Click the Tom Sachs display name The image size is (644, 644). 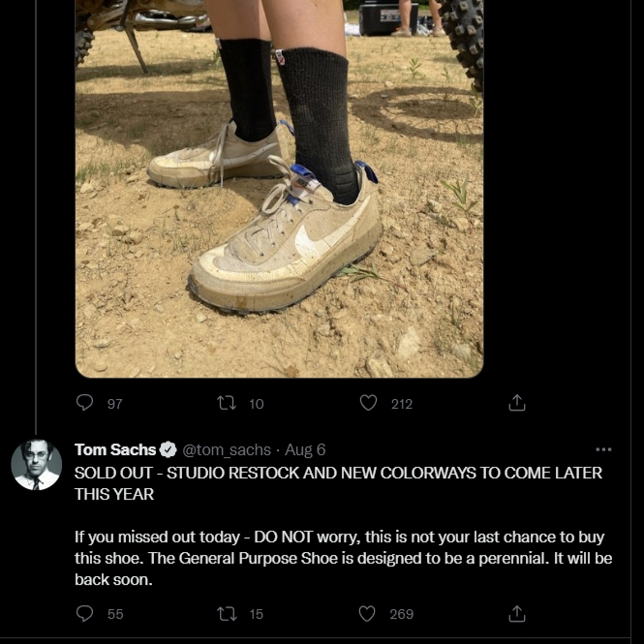coord(115,449)
